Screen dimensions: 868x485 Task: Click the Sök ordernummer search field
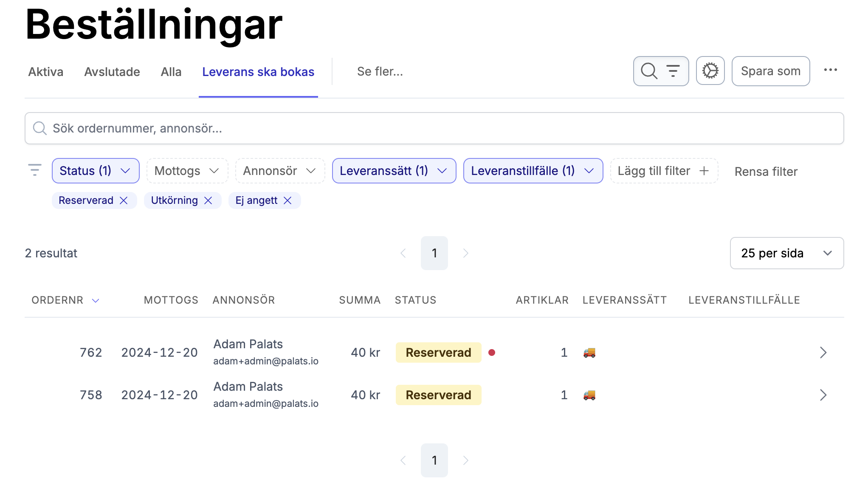click(x=434, y=128)
